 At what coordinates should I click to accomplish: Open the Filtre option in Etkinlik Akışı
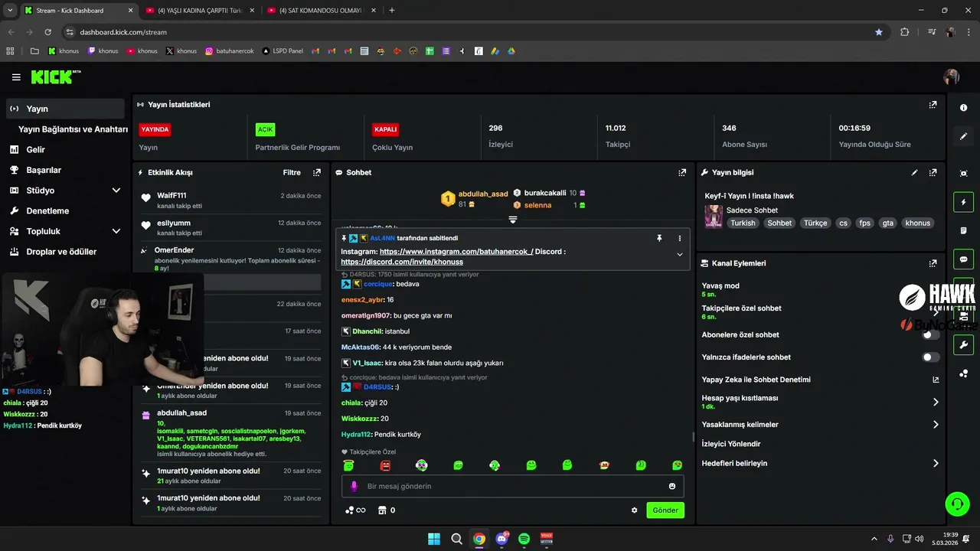click(292, 173)
